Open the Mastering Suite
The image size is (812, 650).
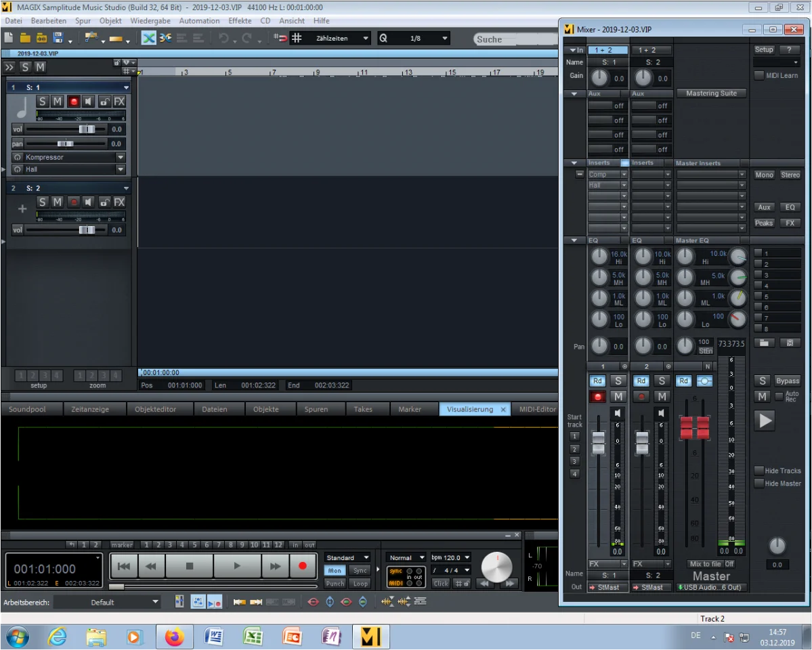pyautogui.click(x=711, y=93)
